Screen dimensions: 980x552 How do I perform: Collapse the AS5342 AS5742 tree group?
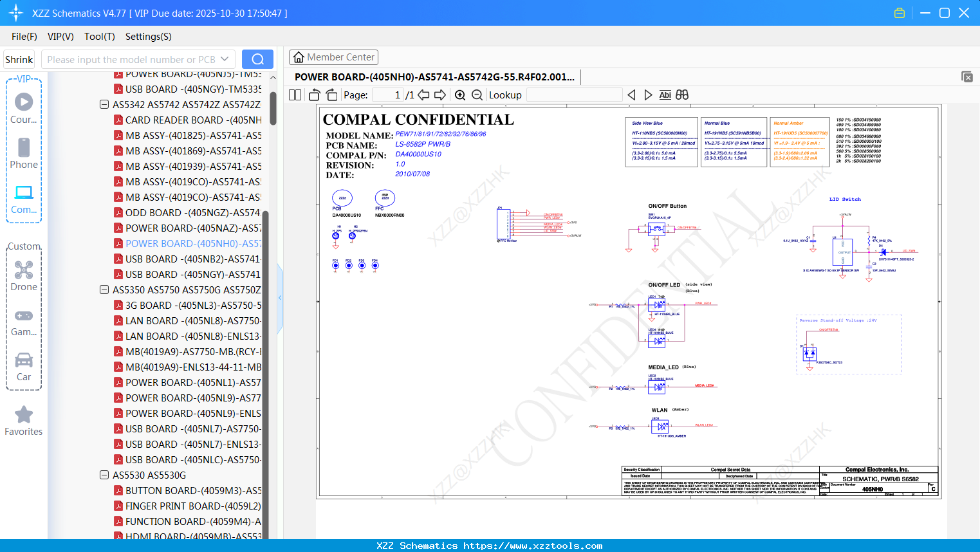click(x=104, y=104)
